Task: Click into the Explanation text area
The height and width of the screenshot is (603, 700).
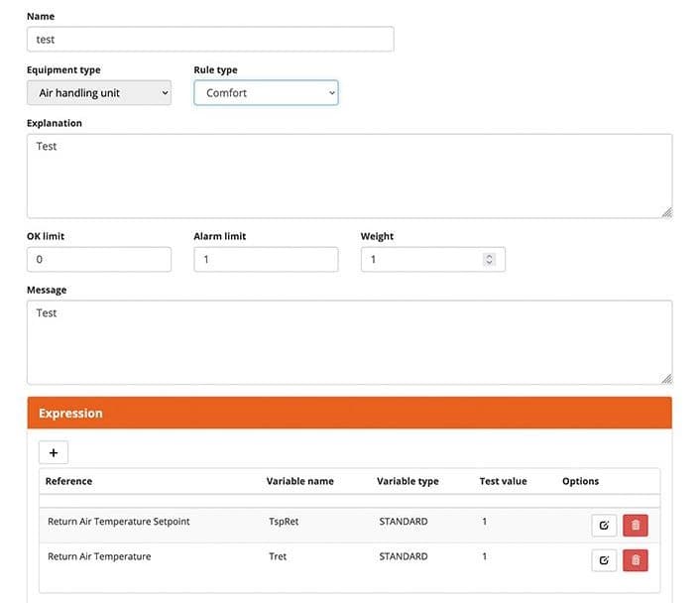Action: [x=350, y=176]
